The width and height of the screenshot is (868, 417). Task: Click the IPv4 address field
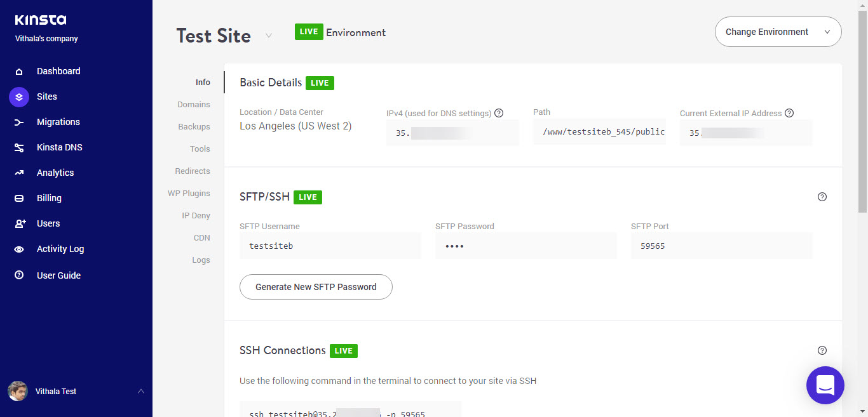point(452,133)
